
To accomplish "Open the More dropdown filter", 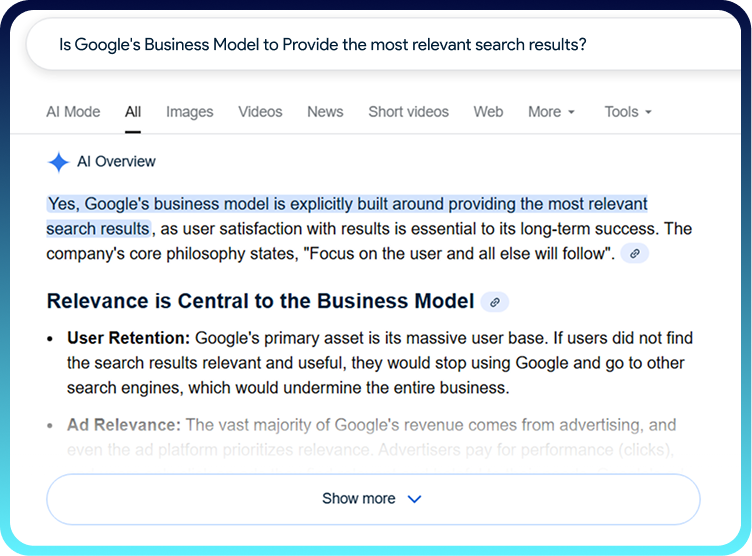I will [x=551, y=112].
